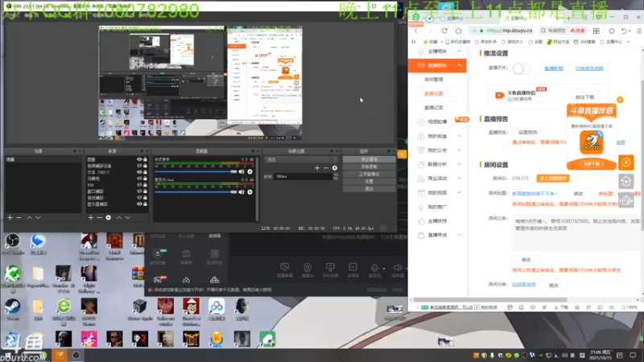This screenshot has width=644, height=362.
Task: Mute desktop audio speaker icon in mixer
Action: point(242,171)
